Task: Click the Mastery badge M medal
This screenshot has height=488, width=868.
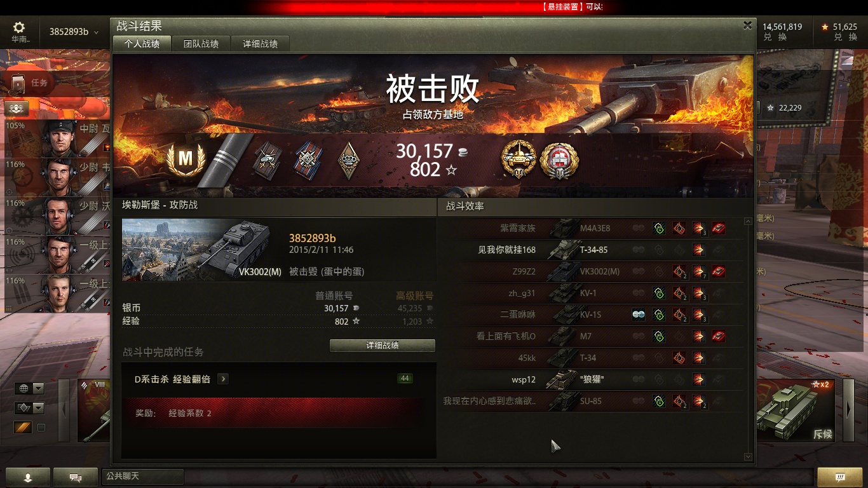Action: 186,159
